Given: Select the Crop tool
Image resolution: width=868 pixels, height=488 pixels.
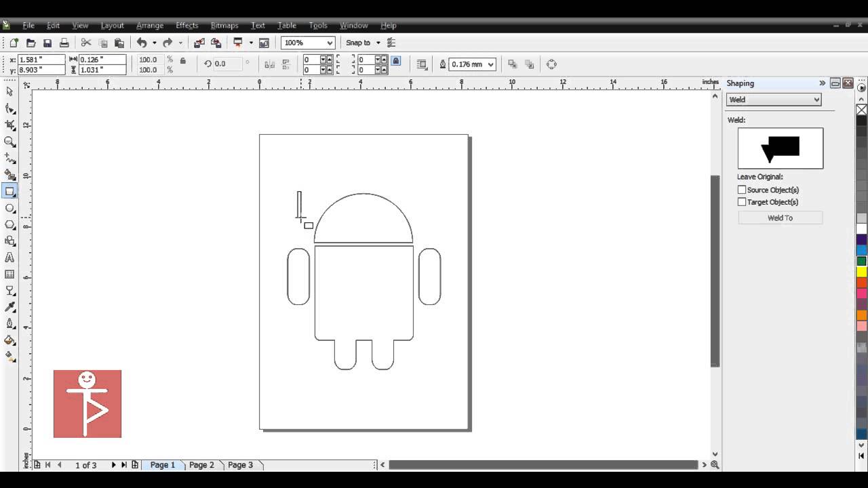Looking at the screenshot, I should click(x=9, y=125).
